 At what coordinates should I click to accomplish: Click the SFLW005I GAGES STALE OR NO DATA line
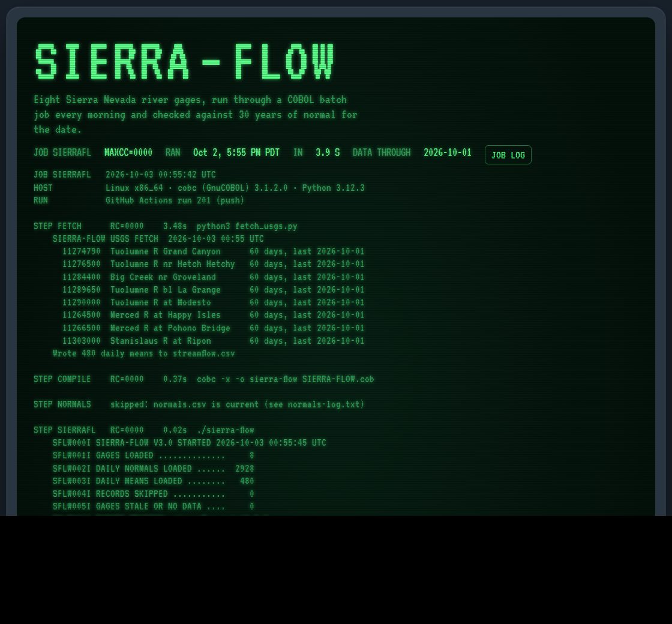click(154, 506)
